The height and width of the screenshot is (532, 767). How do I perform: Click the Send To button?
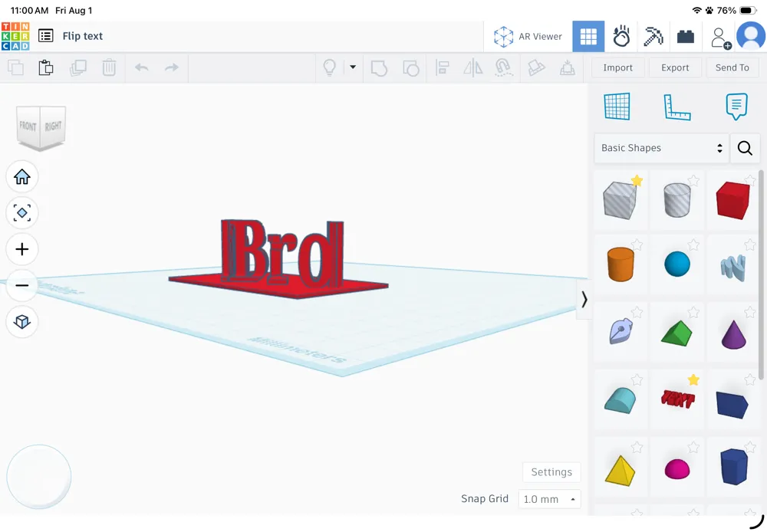coord(732,67)
